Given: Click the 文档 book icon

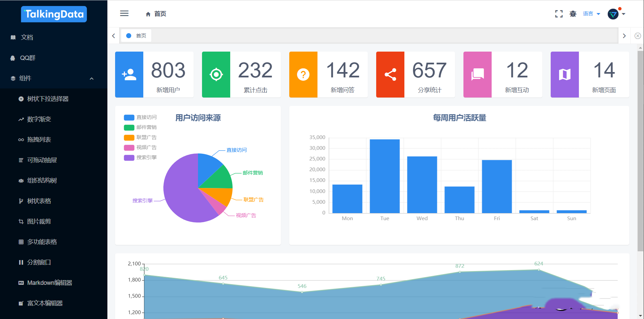Looking at the screenshot, I should (13, 37).
